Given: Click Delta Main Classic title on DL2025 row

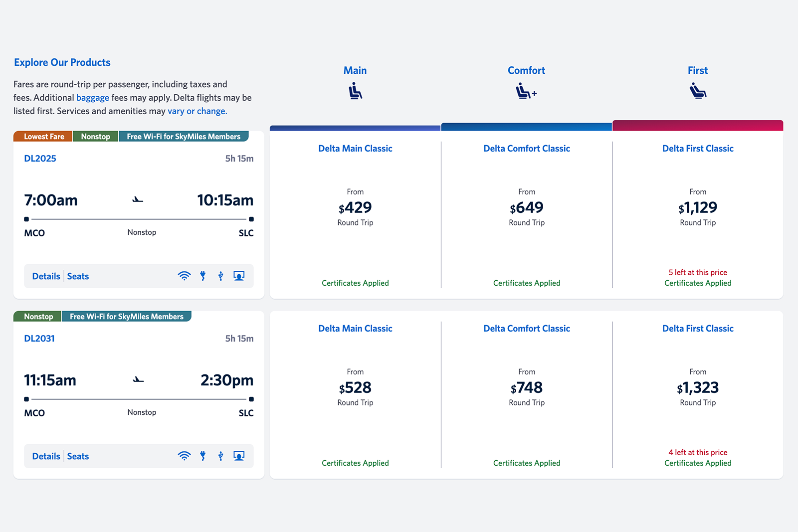Looking at the screenshot, I should (355, 149).
